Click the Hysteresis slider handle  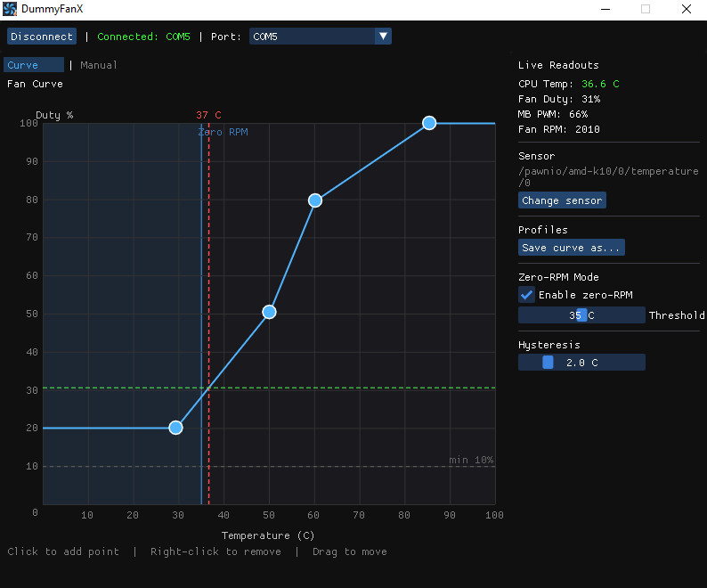[548, 363]
